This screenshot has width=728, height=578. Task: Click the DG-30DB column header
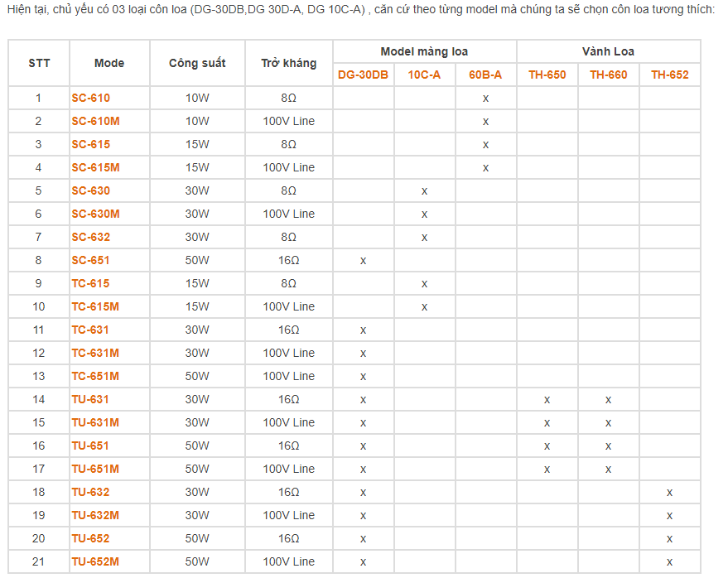pyautogui.click(x=363, y=75)
